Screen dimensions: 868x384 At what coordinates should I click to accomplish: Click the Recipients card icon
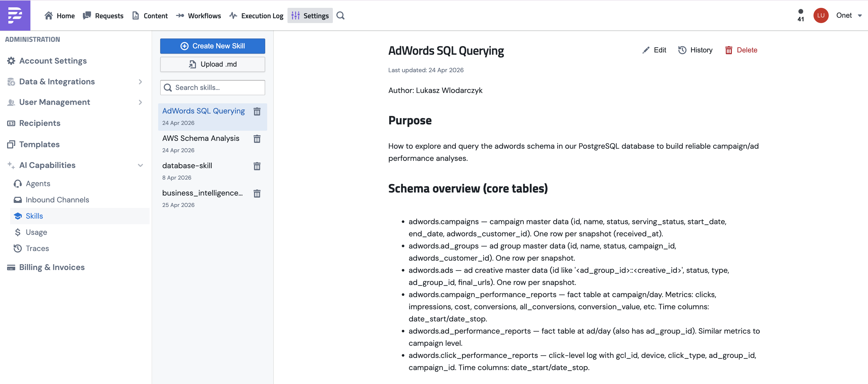coord(11,123)
